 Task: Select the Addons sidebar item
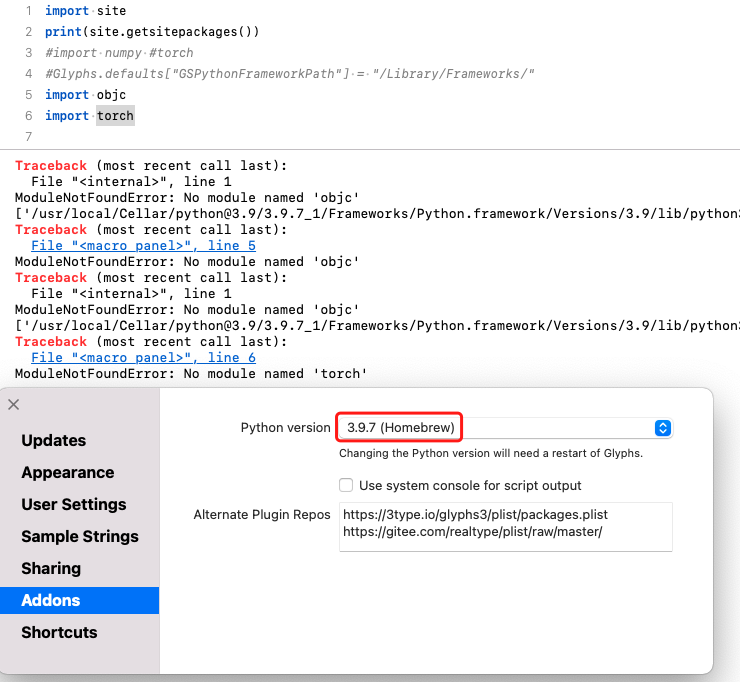(x=50, y=601)
